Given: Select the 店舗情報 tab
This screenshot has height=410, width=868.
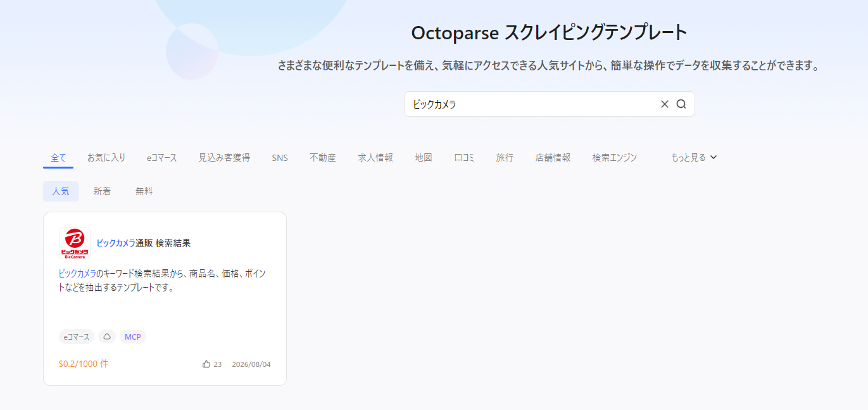Looking at the screenshot, I should point(553,158).
